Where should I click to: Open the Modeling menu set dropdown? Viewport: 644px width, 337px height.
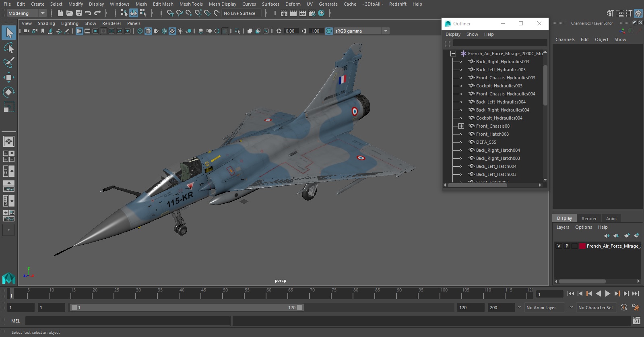pyautogui.click(x=27, y=13)
